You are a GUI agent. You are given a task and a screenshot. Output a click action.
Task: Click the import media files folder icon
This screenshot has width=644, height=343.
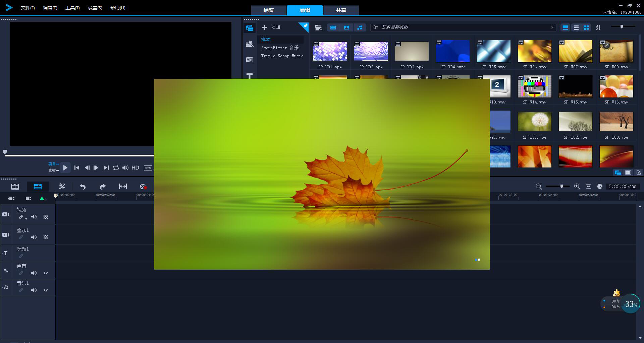[x=318, y=27]
